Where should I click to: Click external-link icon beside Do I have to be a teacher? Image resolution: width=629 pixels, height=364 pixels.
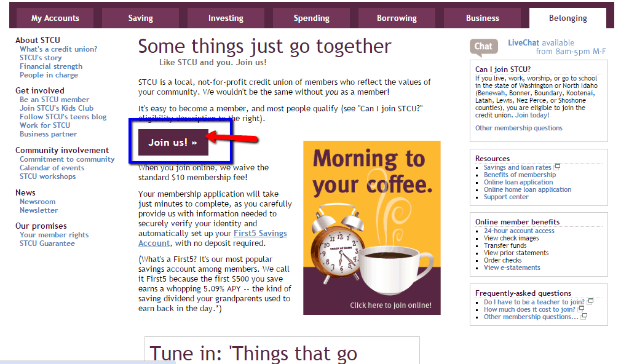pos(590,301)
